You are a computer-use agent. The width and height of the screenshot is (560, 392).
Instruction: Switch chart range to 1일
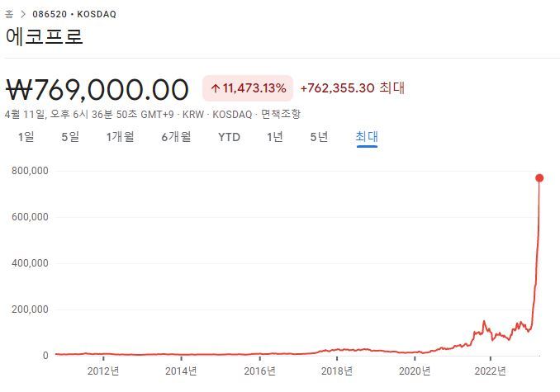26,137
